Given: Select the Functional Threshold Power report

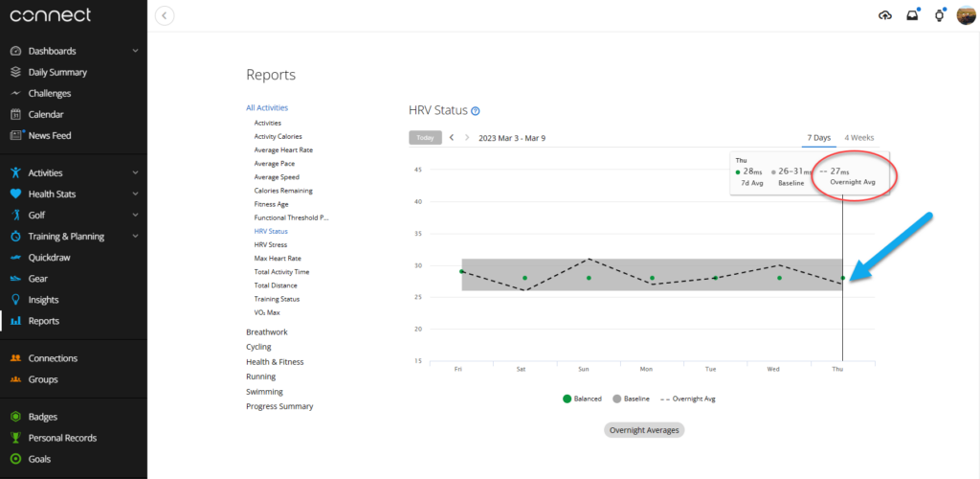Looking at the screenshot, I should click(291, 217).
